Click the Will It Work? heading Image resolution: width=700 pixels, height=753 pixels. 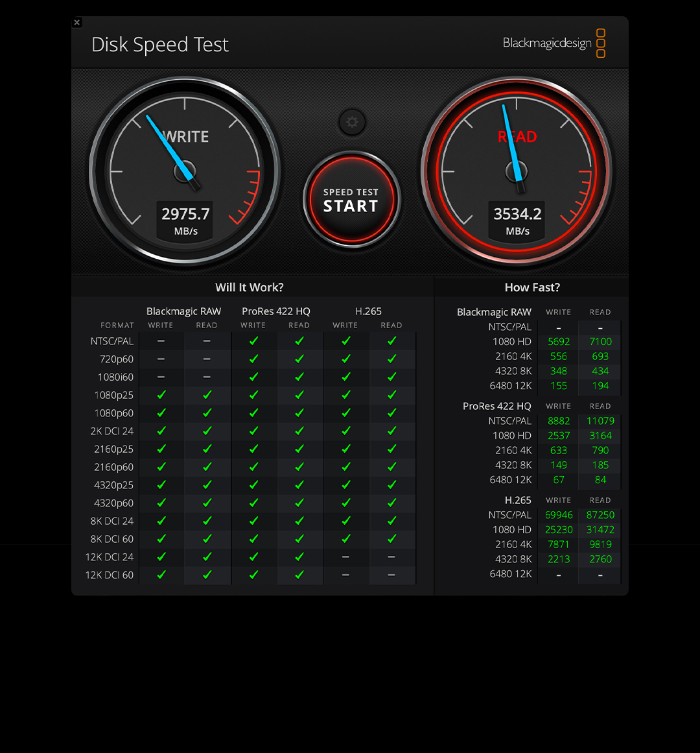tap(250, 287)
